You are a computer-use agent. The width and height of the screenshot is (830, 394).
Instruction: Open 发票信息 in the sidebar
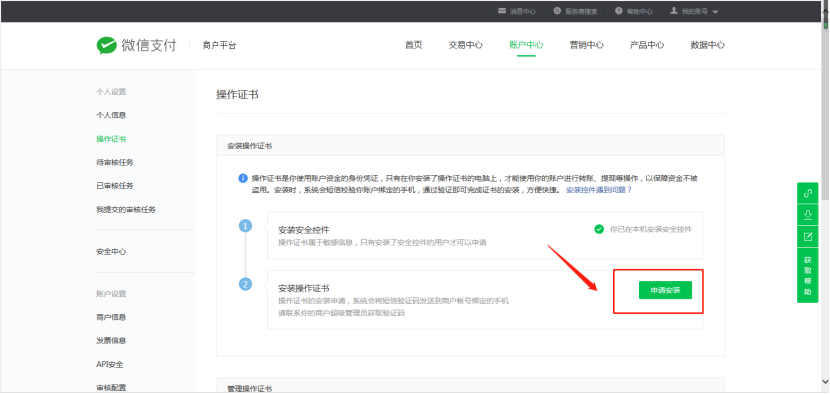[111, 341]
